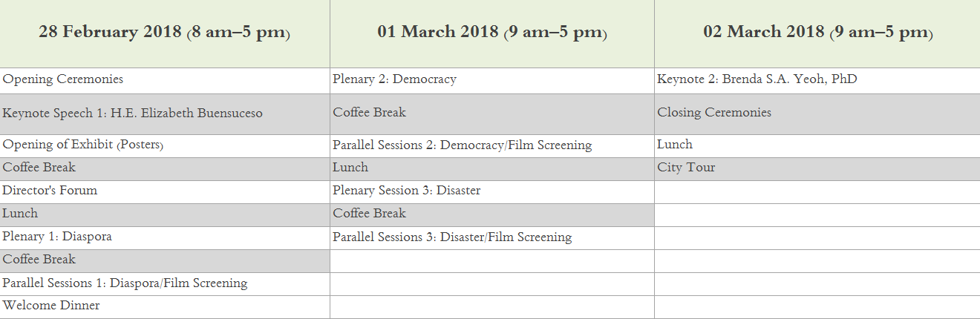The height and width of the screenshot is (319, 980).
Task: Click Keynote Speech 1 Elizabeth Buensuceso entry
Action: [x=164, y=114]
